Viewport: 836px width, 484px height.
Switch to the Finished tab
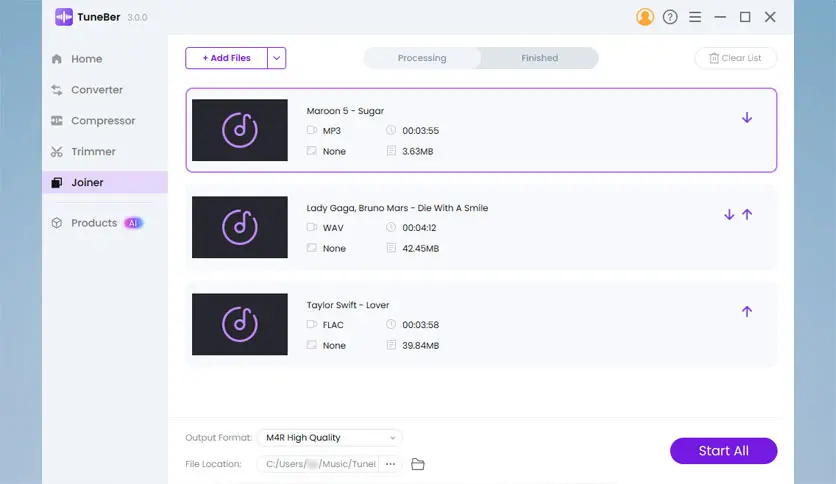point(540,58)
